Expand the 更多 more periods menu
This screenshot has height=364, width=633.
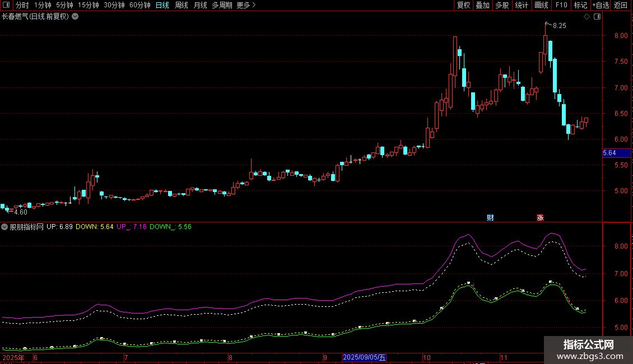tap(246, 5)
